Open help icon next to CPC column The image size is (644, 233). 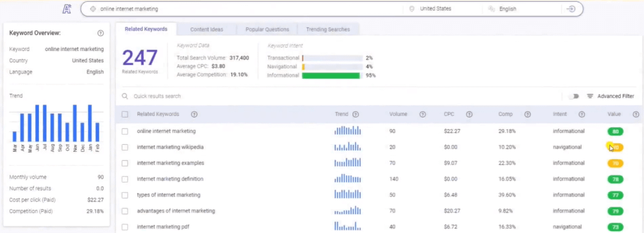(x=469, y=114)
